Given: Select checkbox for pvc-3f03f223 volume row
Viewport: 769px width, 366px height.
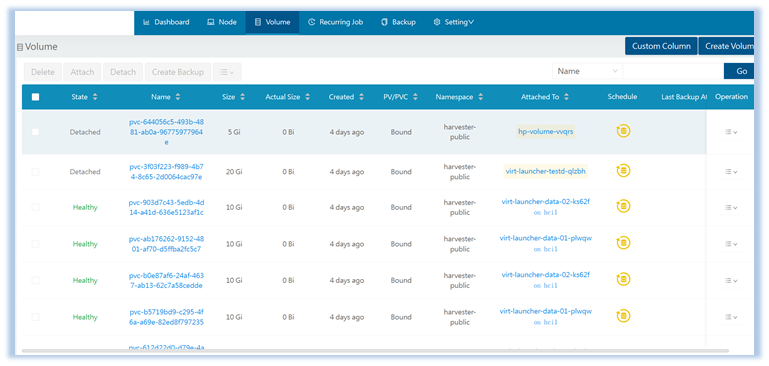Looking at the screenshot, I should pyautogui.click(x=35, y=172).
